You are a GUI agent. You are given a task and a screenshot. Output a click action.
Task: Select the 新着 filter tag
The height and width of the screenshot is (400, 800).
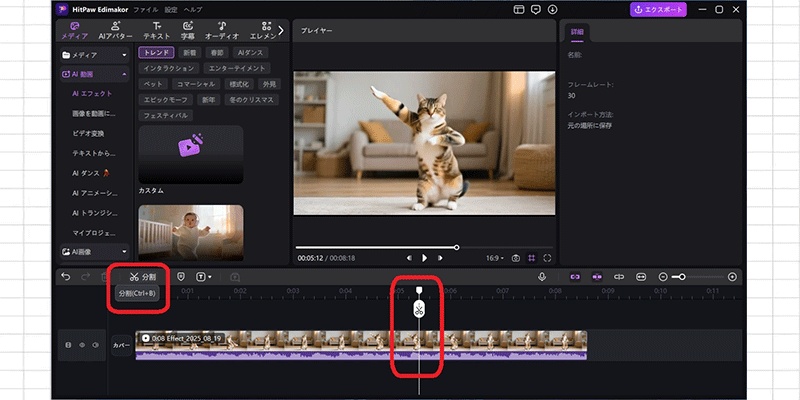[x=190, y=53]
